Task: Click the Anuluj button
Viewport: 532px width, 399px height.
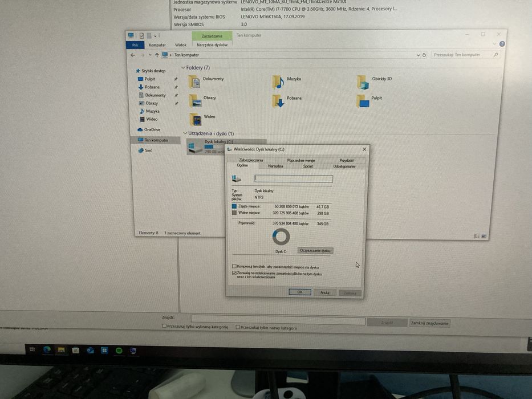Action: point(325,292)
